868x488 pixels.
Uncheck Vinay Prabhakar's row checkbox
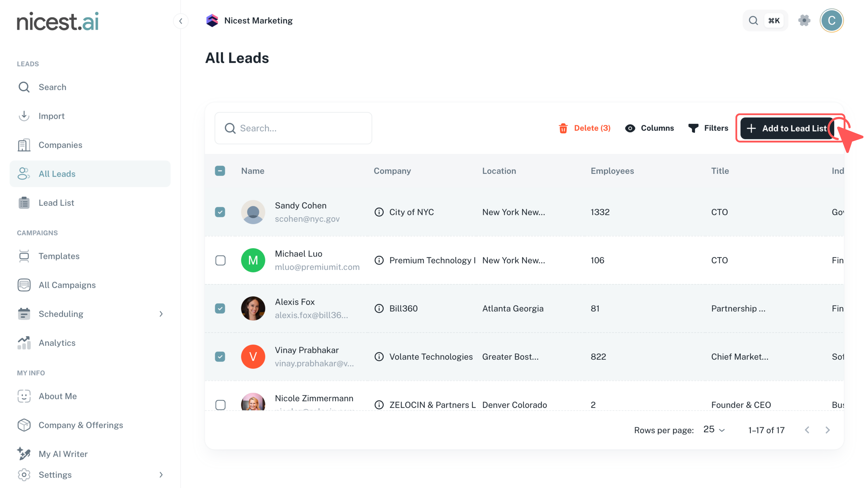pos(220,357)
